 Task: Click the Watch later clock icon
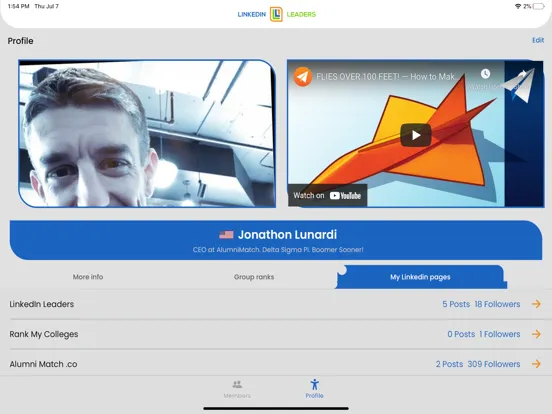click(x=485, y=74)
